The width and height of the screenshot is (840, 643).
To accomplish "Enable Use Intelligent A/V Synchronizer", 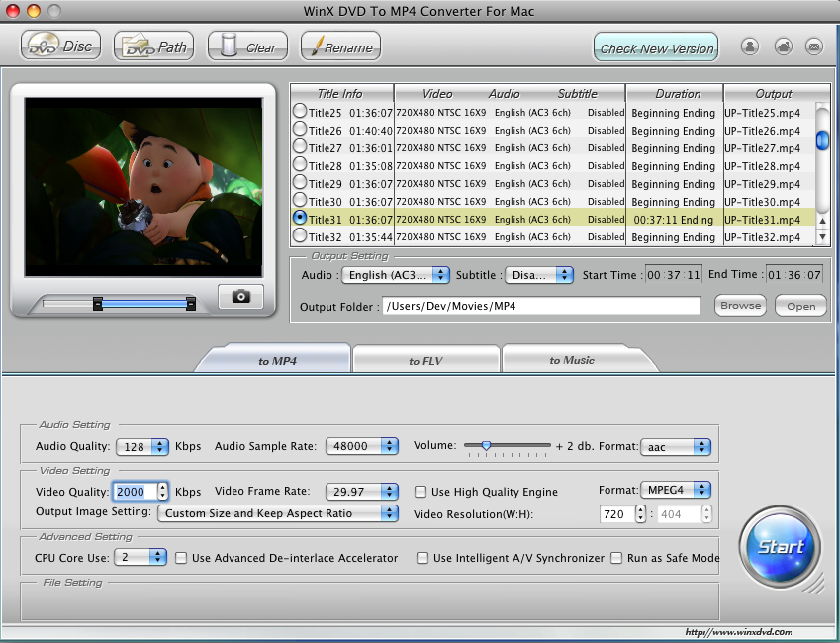I will pyautogui.click(x=422, y=558).
